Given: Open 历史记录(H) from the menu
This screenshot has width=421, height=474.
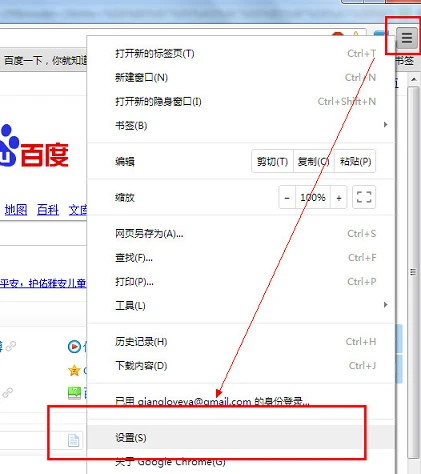Looking at the screenshot, I should (x=241, y=342).
